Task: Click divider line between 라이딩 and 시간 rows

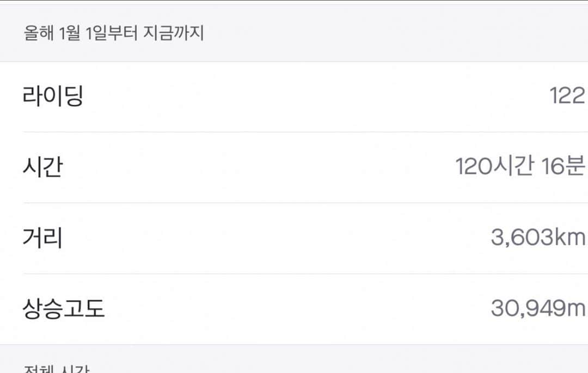Action: [305, 132]
